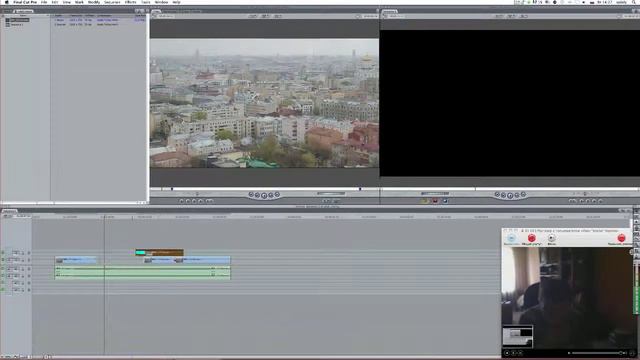Image resolution: width=640 pixels, height=360 pixels.
Task: Open the RT pop-up menu in timeline
Action: 7,216
